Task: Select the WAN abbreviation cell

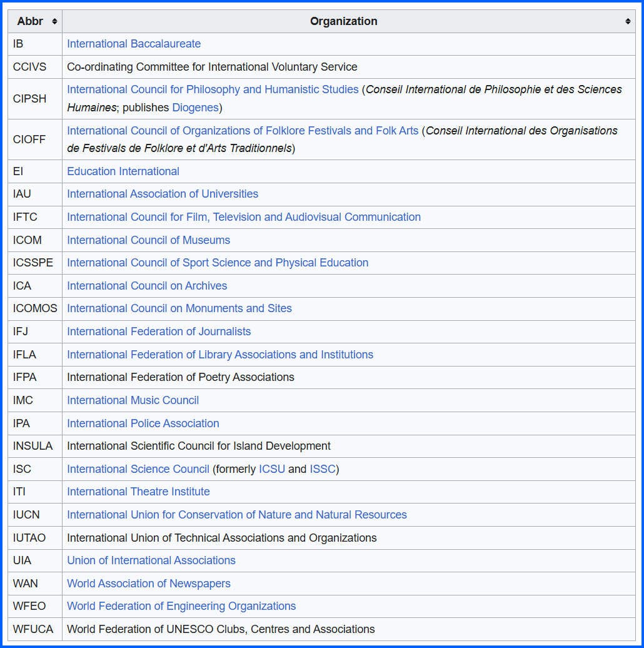Action: (34, 584)
